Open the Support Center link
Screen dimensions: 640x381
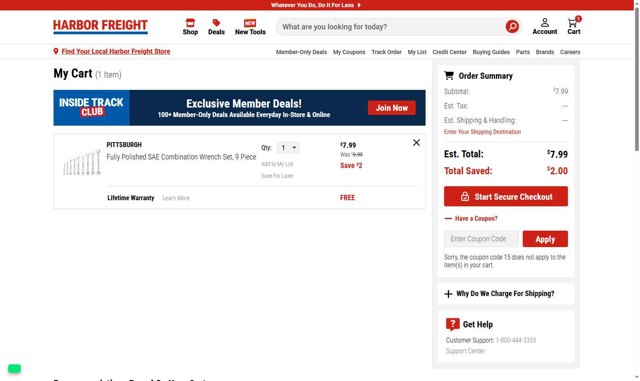click(x=465, y=351)
